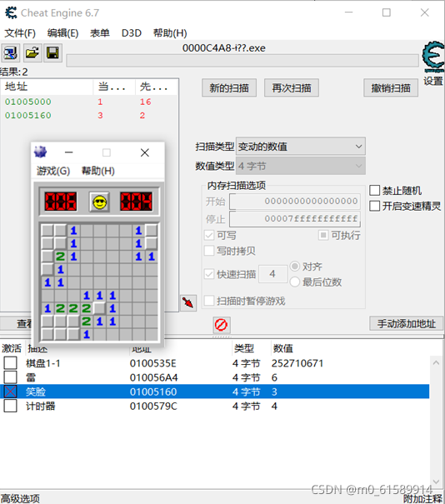Click 再次扫描 next scan button

[x=292, y=87]
